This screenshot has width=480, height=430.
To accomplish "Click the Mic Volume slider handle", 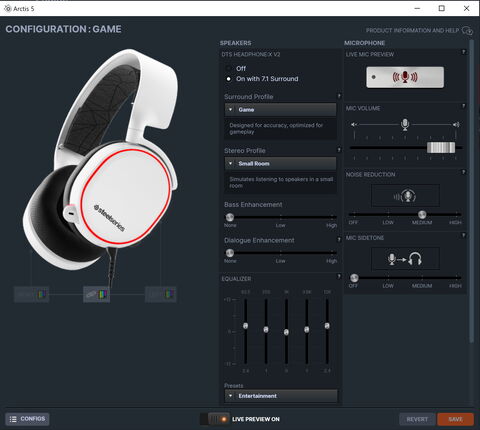I will (x=441, y=147).
